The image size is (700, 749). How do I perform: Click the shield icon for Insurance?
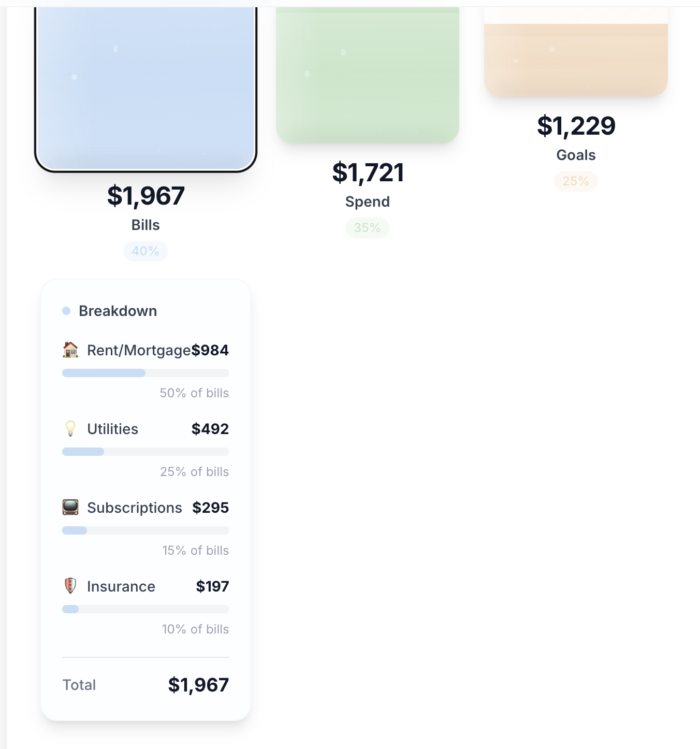(x=70, y=586)
